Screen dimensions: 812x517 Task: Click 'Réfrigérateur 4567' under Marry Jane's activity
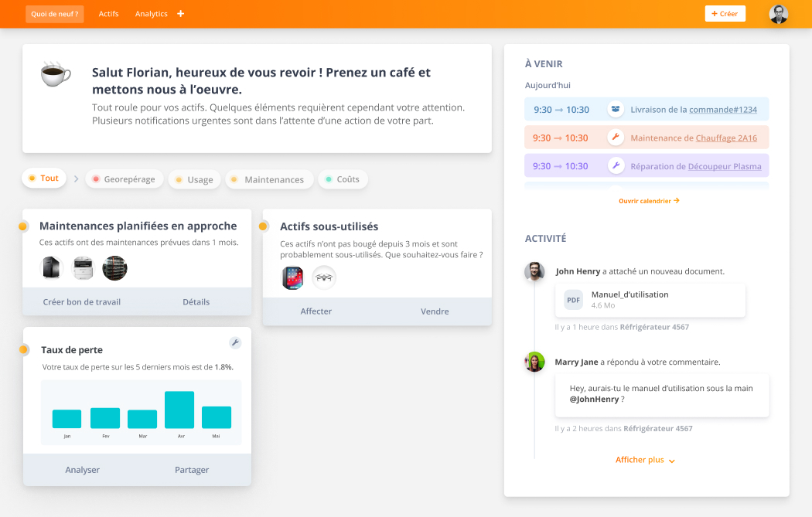657,428
